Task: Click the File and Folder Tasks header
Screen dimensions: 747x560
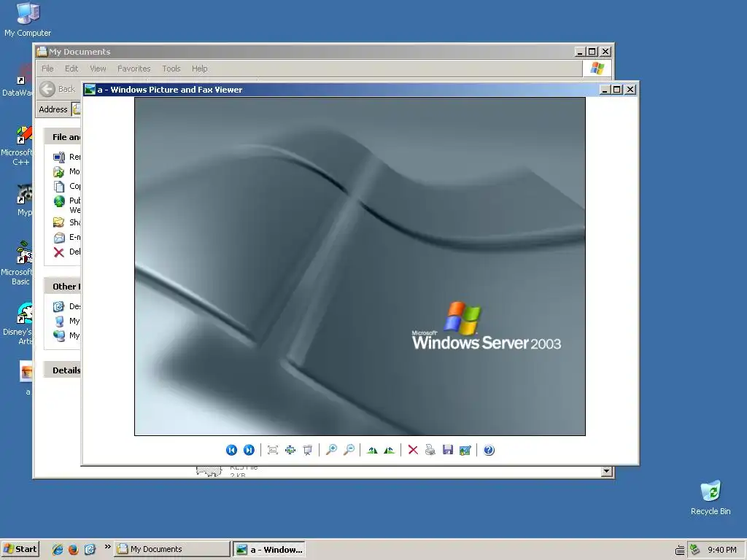Action: pos(63,136)
